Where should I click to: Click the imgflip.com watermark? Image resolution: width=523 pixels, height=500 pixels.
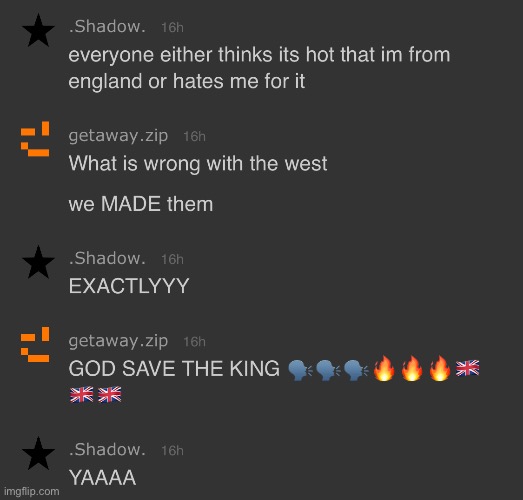tap(32, 491)
